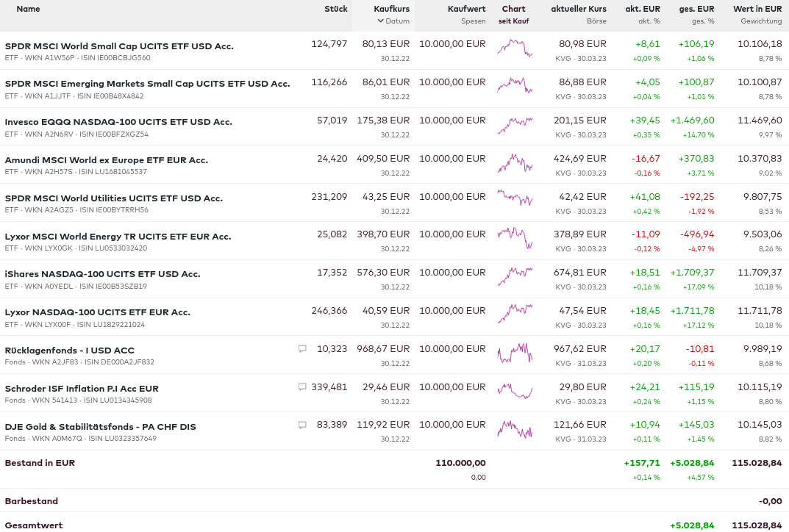Sort by Gewichtung subheader
Viewport: 789px width, 532px height.
tap(761, 21)
